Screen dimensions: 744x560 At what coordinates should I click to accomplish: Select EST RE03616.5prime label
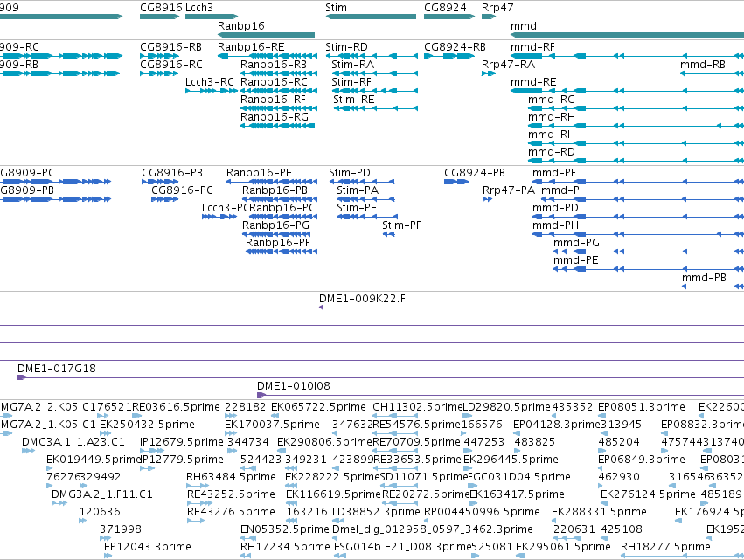pyautogui.click(x=176, y=407)
